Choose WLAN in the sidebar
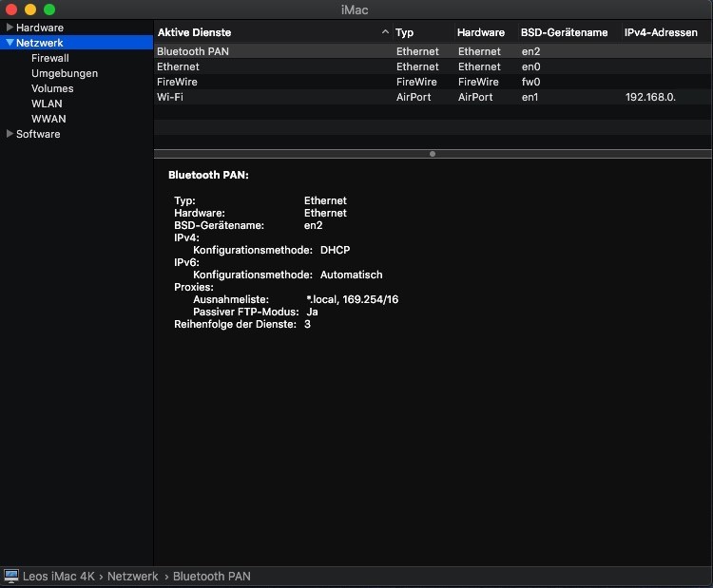 tap(47, 104)
